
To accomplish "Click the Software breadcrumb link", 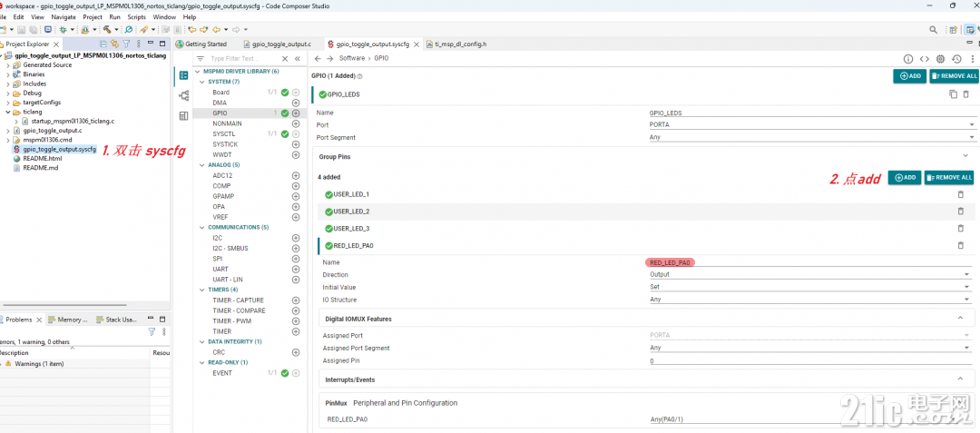I will (x=352, y=58).
